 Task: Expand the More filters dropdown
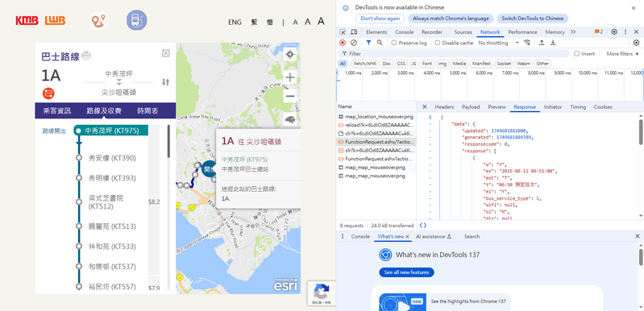tap(623, 54)
